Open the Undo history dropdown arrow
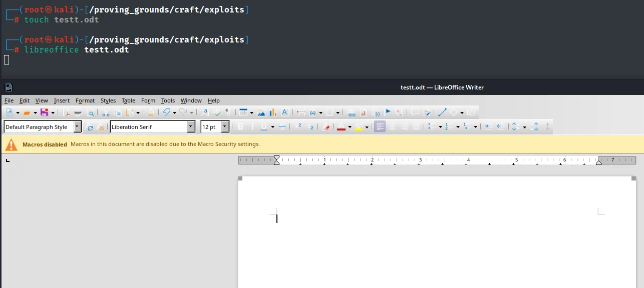This screenshot has width=644, height=288. click(174, 113)
